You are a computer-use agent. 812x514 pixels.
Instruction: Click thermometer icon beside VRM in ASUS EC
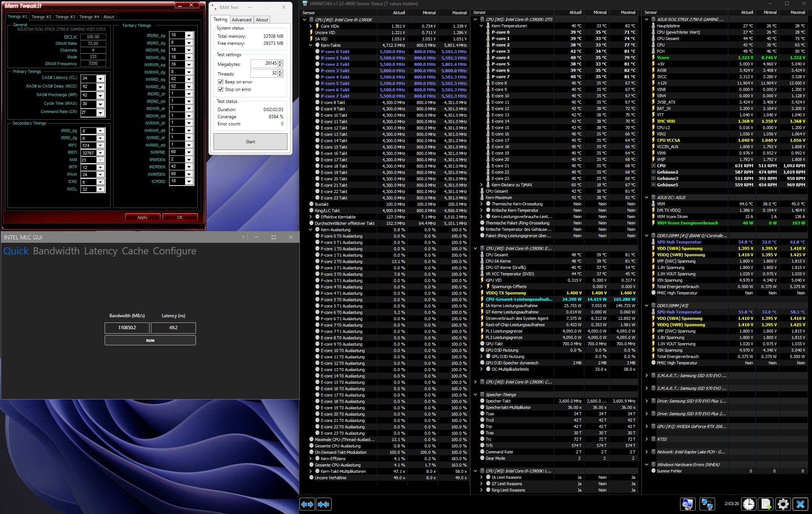pos(653,204)
